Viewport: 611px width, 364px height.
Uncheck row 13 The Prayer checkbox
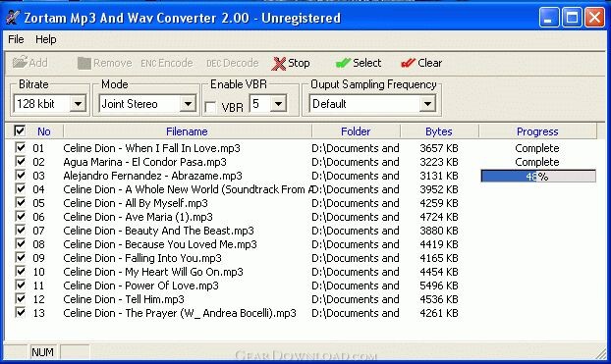(x=20, y=312)
